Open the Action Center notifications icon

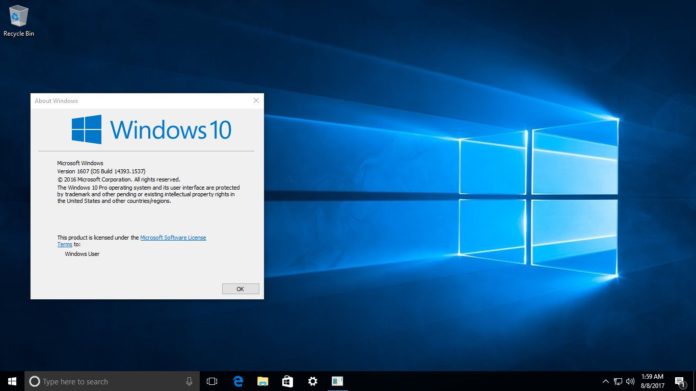(680, 381)
